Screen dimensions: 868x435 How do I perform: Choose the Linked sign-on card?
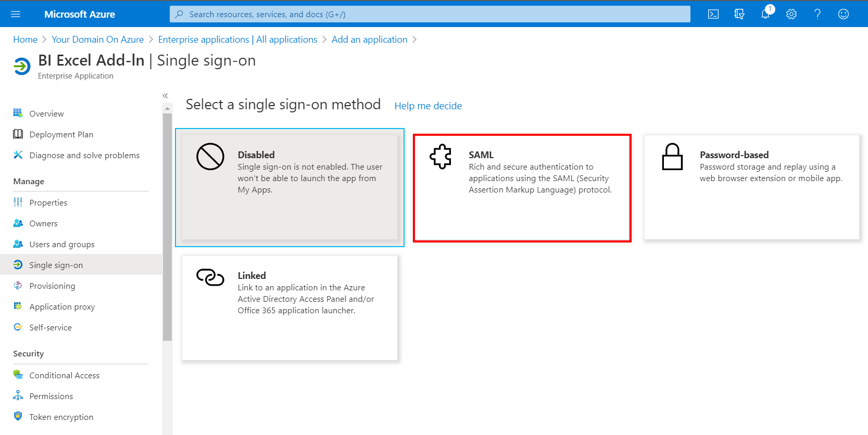tap(290, 308)
